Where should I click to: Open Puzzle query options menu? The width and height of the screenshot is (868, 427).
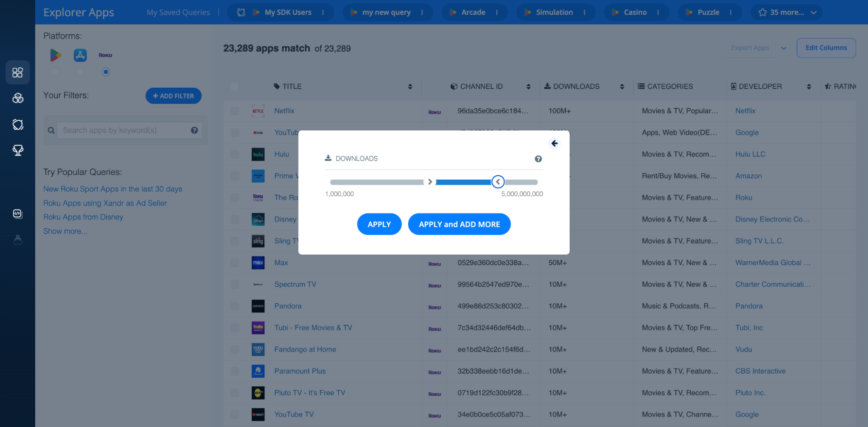click(731, 13)
